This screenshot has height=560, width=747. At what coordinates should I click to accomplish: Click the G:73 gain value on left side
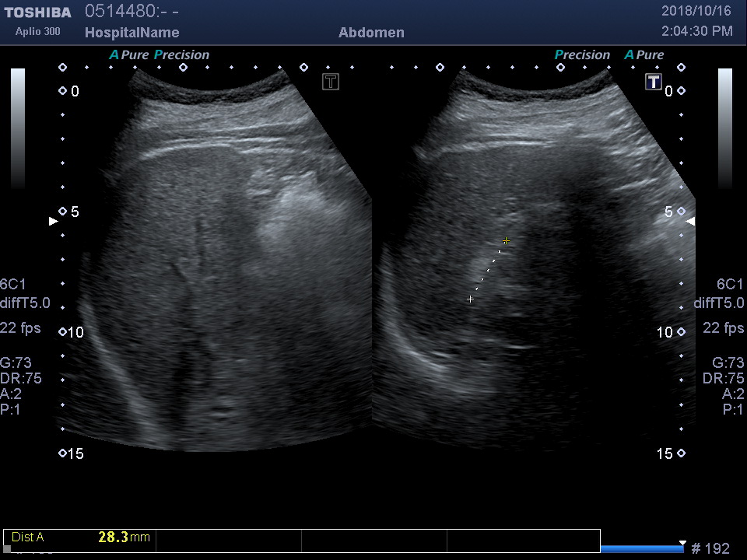tap(16, 363)
